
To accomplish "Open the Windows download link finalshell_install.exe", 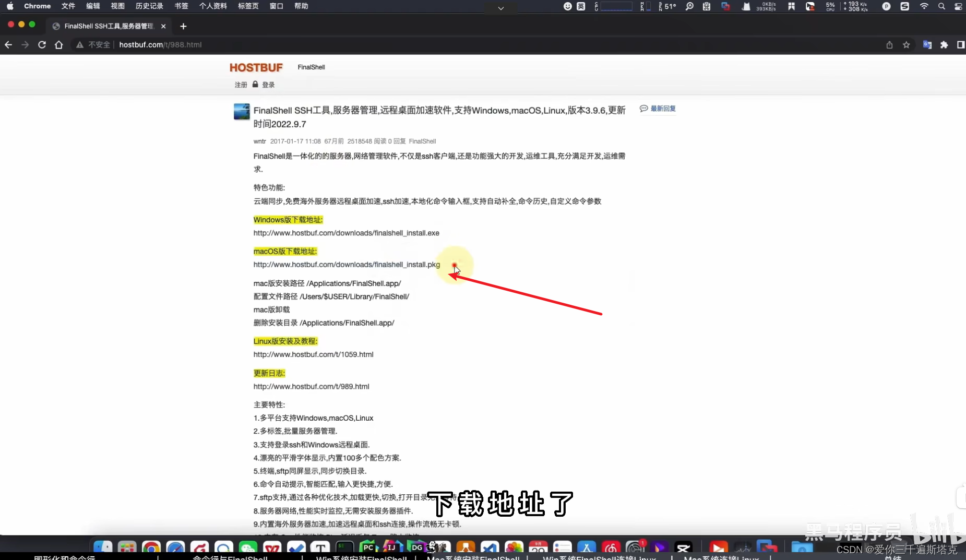I will 346,233.
